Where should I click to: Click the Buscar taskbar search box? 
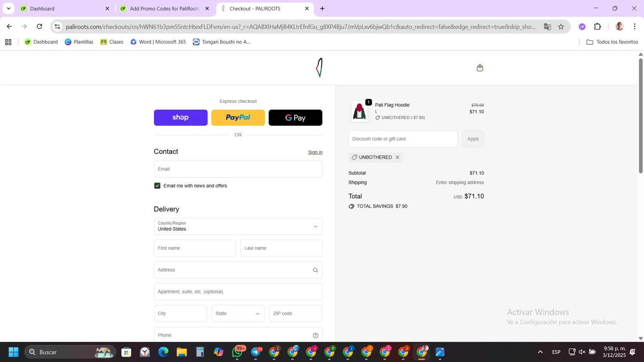70,352
